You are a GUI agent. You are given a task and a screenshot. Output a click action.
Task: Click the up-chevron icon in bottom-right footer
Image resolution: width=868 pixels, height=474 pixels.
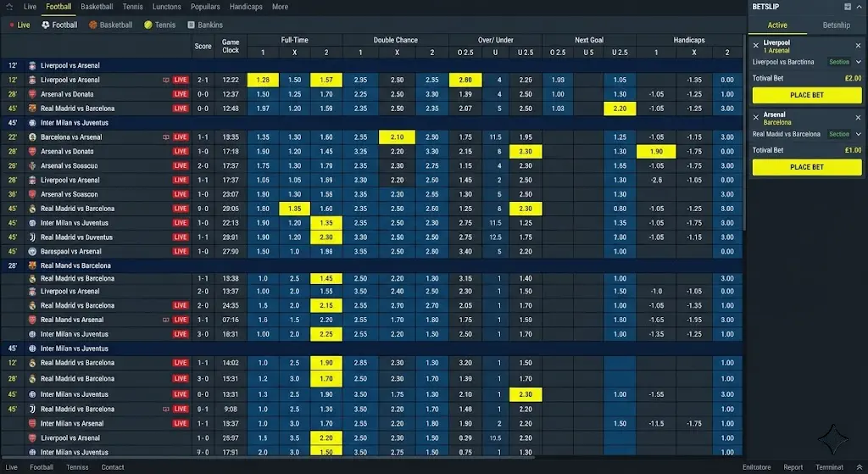click(860, 467)
